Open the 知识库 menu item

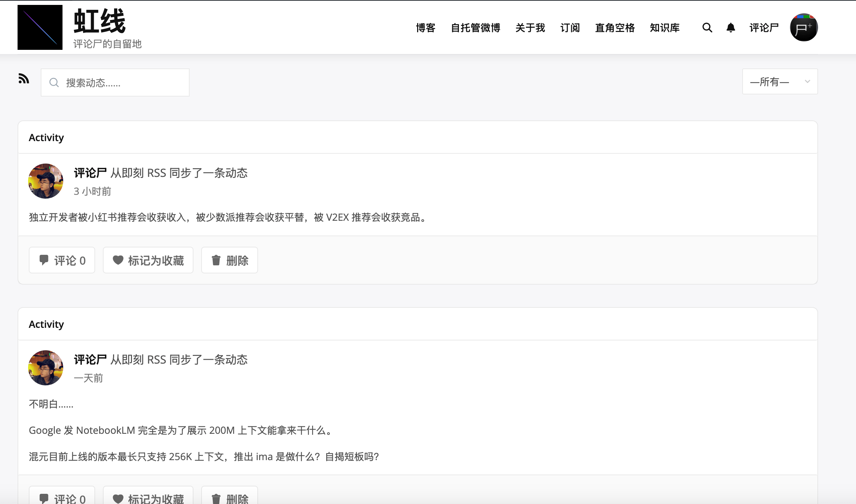tap(665, 28)
